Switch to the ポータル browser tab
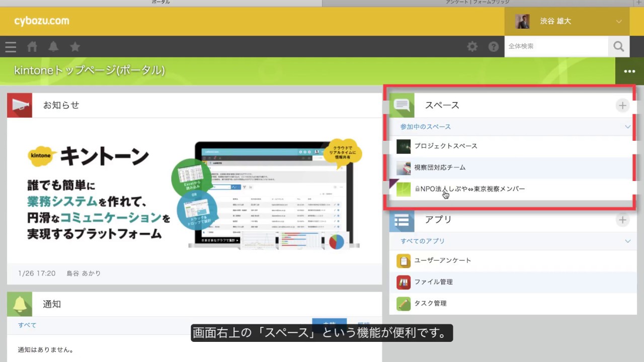644x362 pixels. 161,3
